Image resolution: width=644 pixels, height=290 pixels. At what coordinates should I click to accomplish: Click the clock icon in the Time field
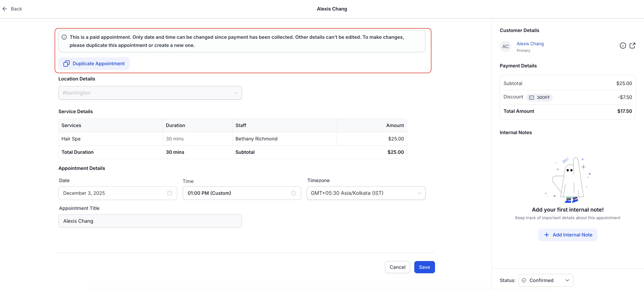[x=293, y=193]
